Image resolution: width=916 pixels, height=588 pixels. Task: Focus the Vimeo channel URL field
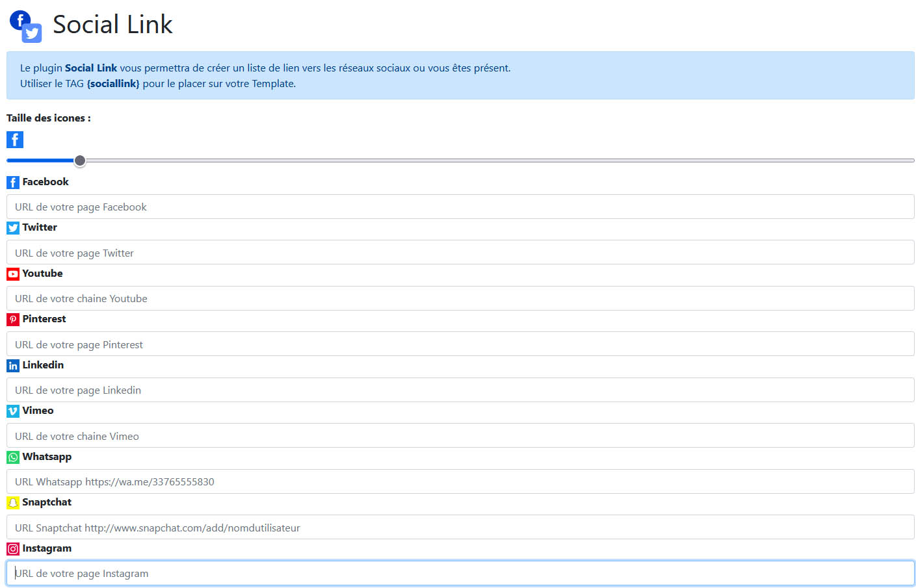coord(460,436)
